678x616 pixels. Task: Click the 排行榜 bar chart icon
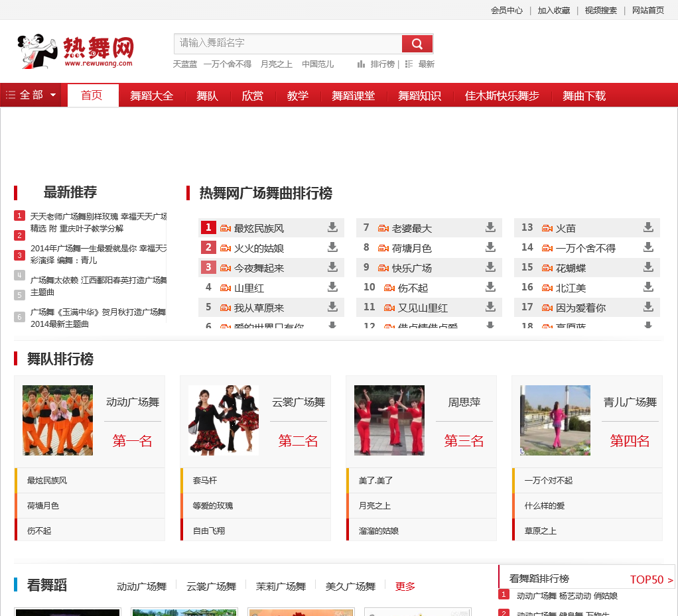(361, 64)
